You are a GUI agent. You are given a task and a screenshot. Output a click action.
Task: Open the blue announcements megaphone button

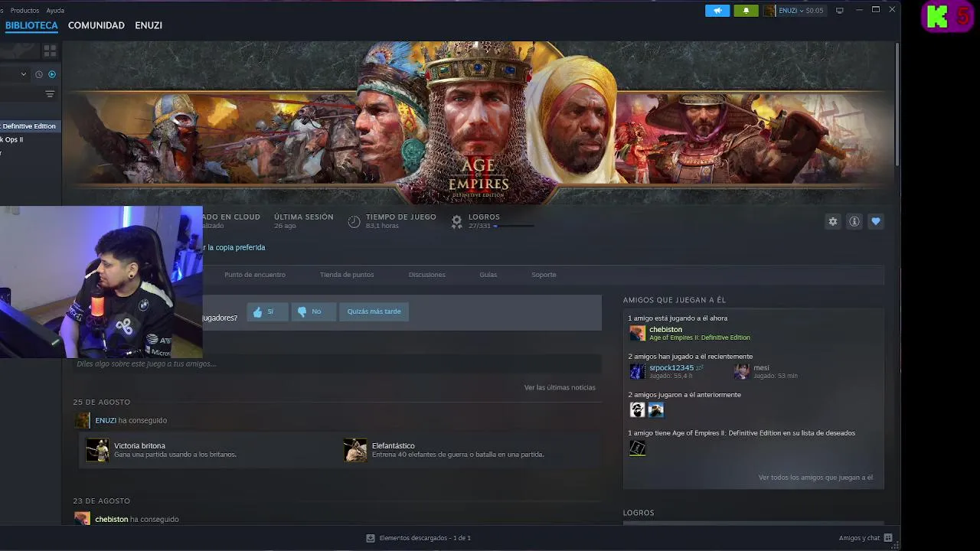(x=717, y=11)
